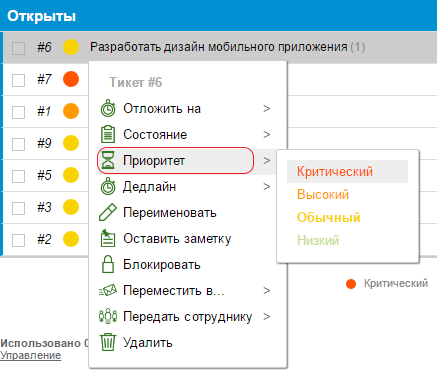Image resolution: width=437 pixels, height=380 pixels.
Task: Click the yellow priority dot of ticket #6
Action: [71, 47]
